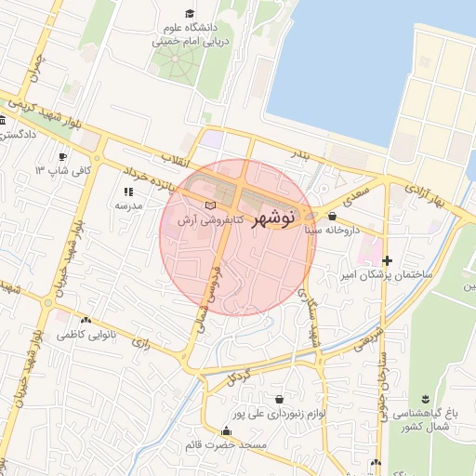Click inside the red highlighted circle area
The image size is (476, 476).
pyautogui.click(x=238, y=238)
